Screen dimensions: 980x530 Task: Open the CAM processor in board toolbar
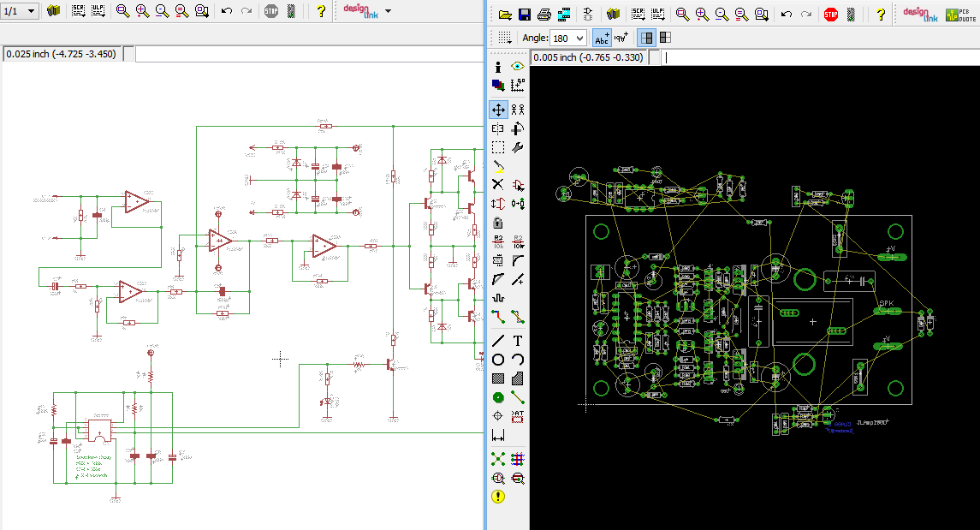(x=564, y=15)
